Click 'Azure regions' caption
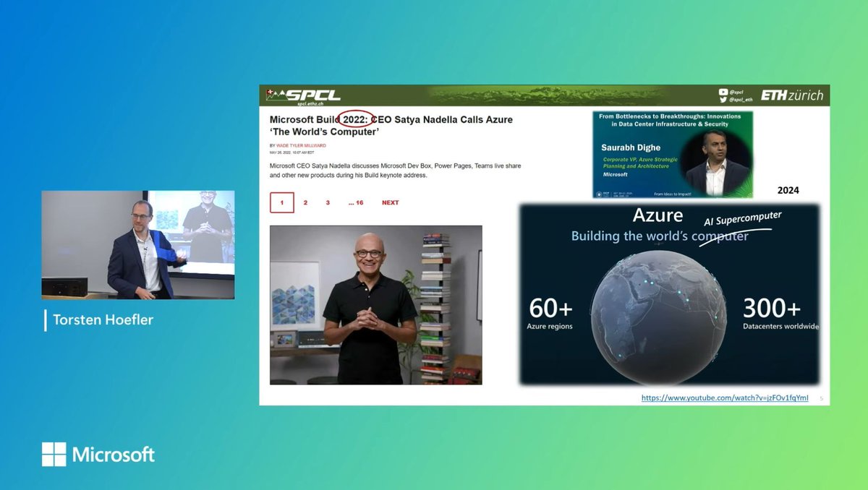This screenshot has height=490, width=868. point(550,327)
